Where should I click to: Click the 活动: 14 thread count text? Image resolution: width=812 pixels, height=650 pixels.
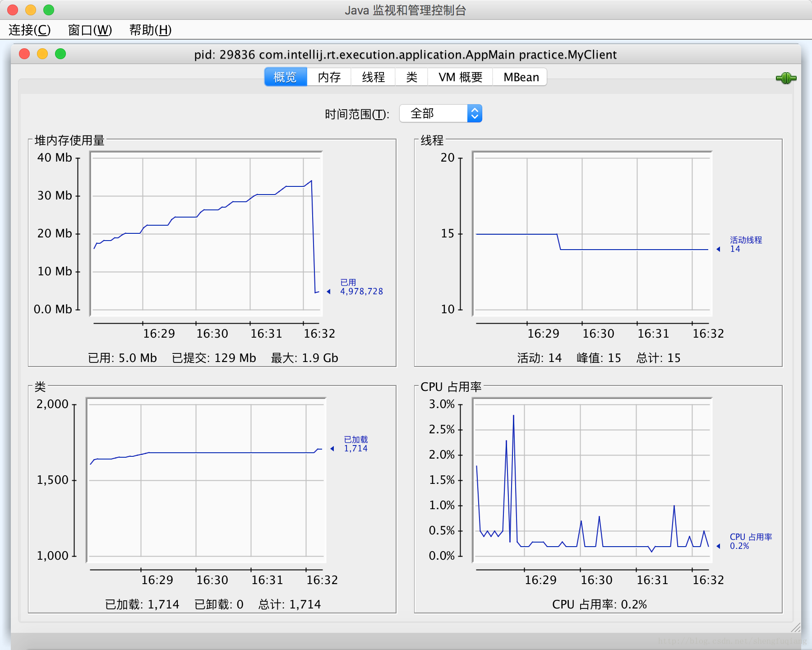[540, 358]
